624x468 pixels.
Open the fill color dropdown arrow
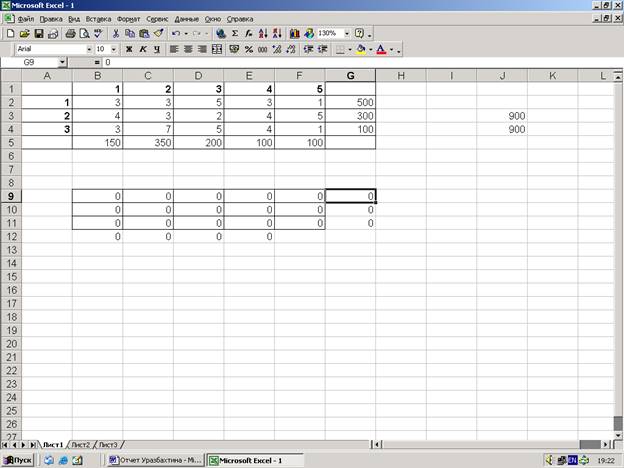pyautogui.click(x=370, y=49)
